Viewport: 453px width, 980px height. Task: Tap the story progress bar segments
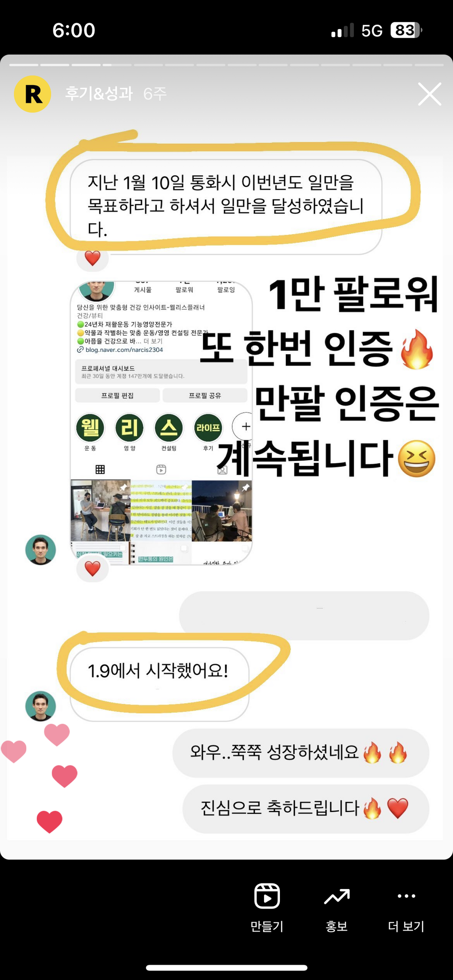226,65
